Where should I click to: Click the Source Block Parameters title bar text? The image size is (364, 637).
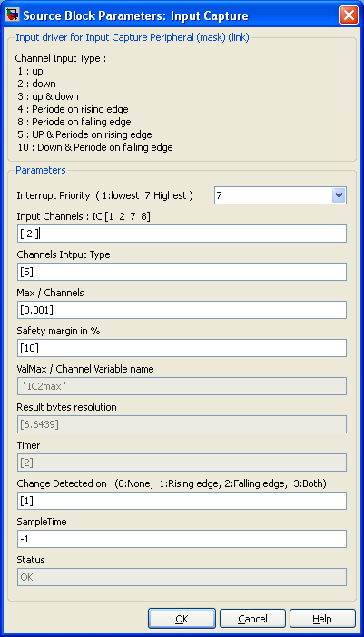point(135,15)
